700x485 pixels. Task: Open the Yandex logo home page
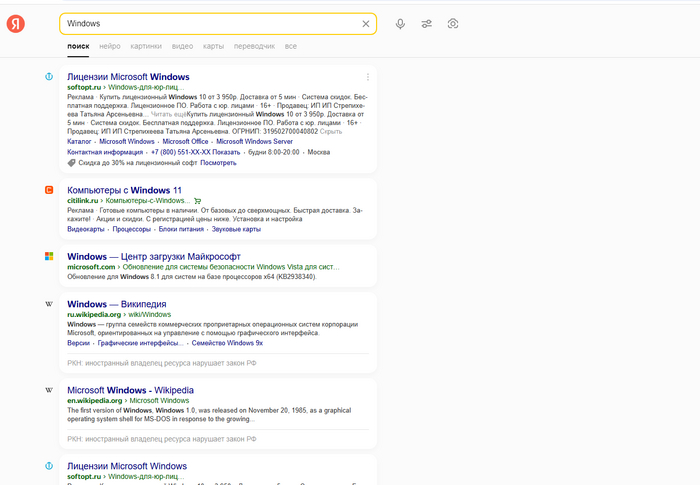pyautogui.click(x=16, y=24)
